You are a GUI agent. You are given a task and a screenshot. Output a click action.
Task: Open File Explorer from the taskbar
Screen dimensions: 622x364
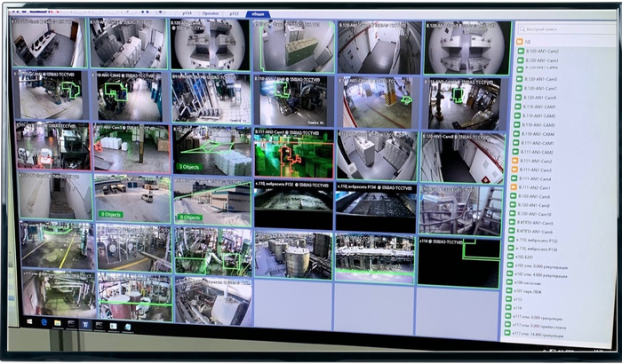tap(58, 323)
